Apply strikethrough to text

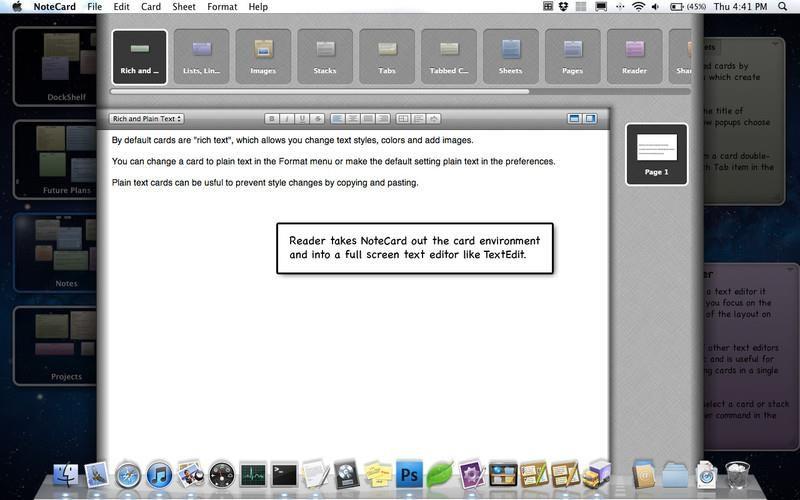[x=317, y=119]
